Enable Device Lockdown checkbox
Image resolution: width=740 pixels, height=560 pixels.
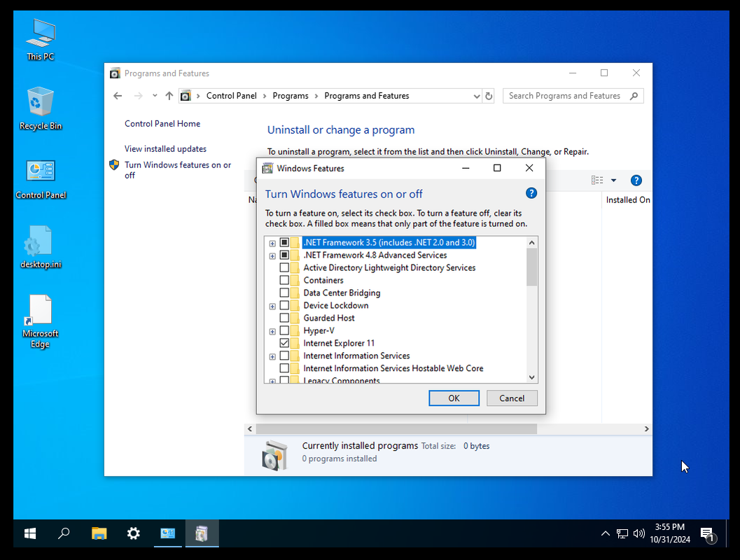(284, 305)
